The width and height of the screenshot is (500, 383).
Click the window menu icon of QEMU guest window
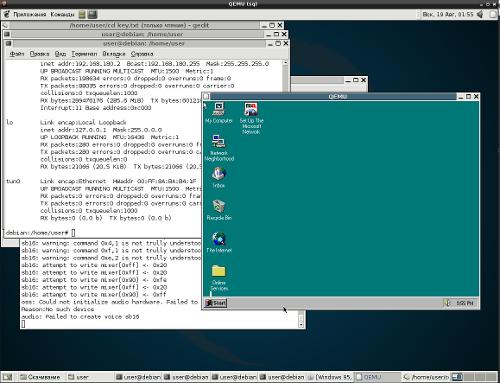coord(206,96)
